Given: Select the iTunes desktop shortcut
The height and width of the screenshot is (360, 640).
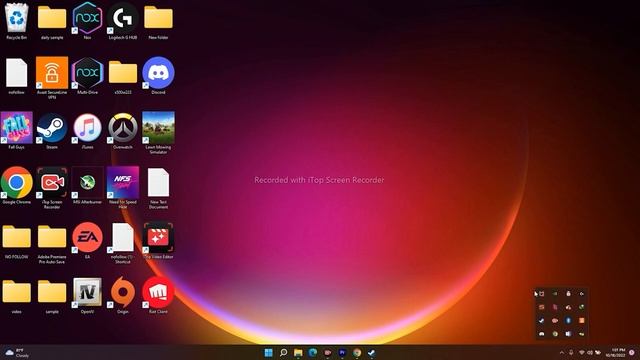Looking at the screenshot, I should coord(87,131).
